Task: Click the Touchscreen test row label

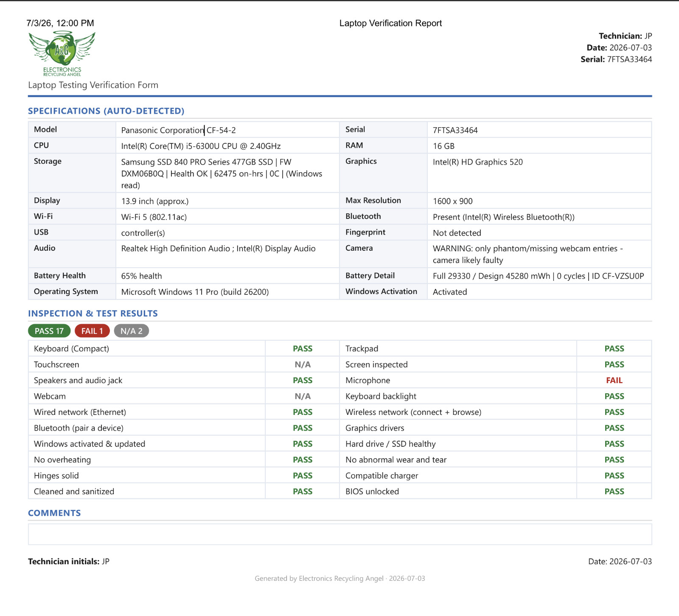Action: 56,364
